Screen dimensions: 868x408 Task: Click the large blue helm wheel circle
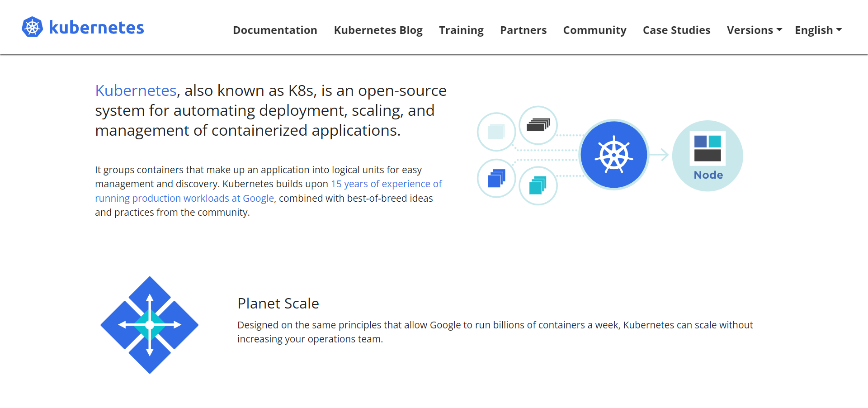coord(613,155)
